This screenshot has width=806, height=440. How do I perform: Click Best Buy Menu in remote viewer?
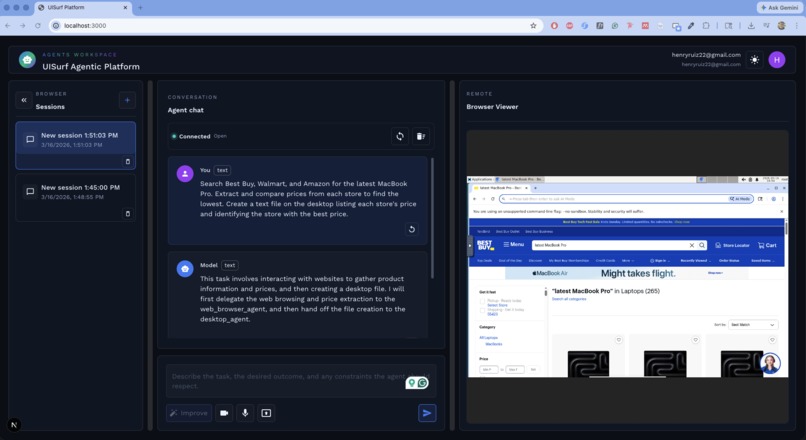(x=514, y=245)
